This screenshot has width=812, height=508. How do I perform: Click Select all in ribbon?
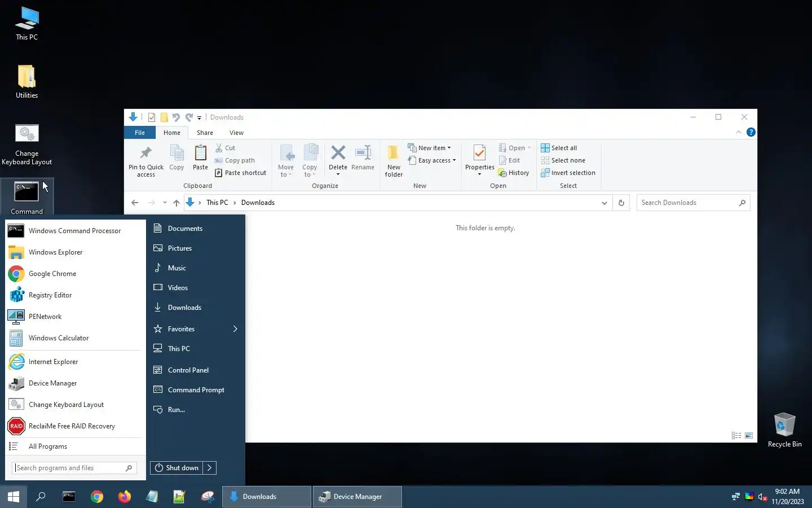click(559, 148)
